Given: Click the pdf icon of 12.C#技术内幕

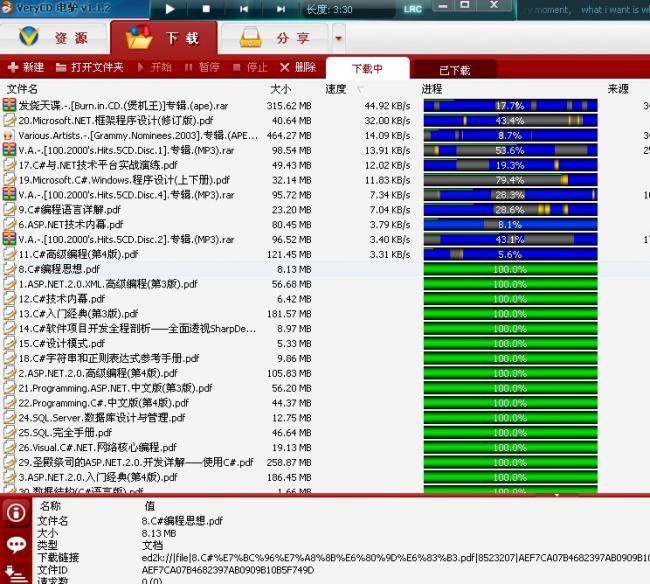Looking at the screenshot, I should point(9,299).
